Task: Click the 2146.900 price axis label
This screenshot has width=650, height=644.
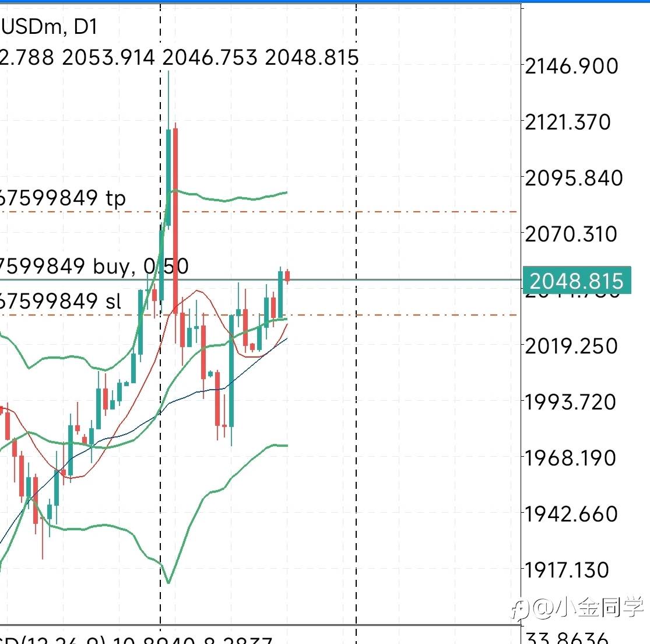Action: (572, 66)
